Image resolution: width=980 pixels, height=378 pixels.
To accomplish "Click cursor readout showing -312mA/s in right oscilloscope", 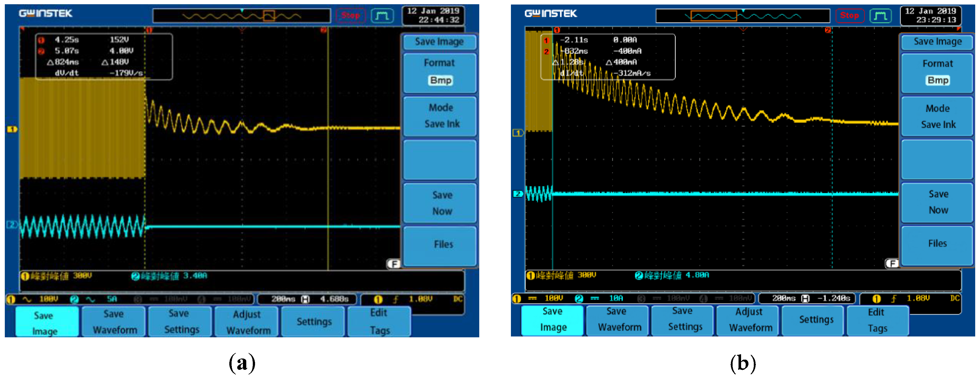I will click(608, 57).
